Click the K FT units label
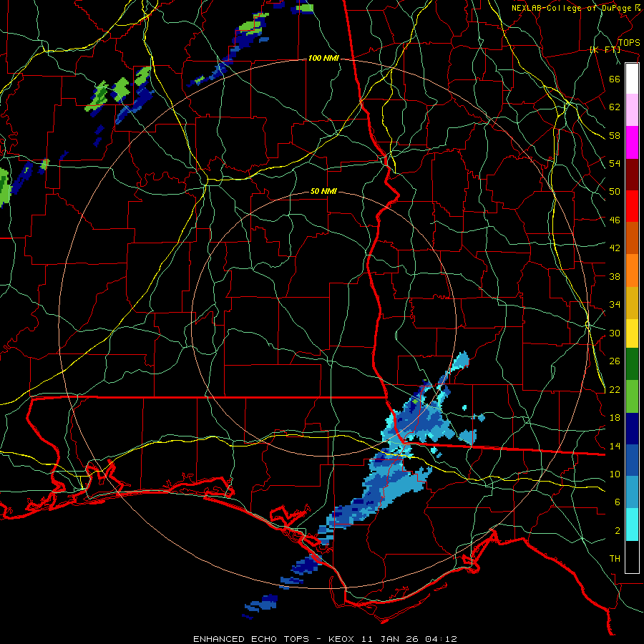This screenshot has width=644, height=644. click(605, 50)
